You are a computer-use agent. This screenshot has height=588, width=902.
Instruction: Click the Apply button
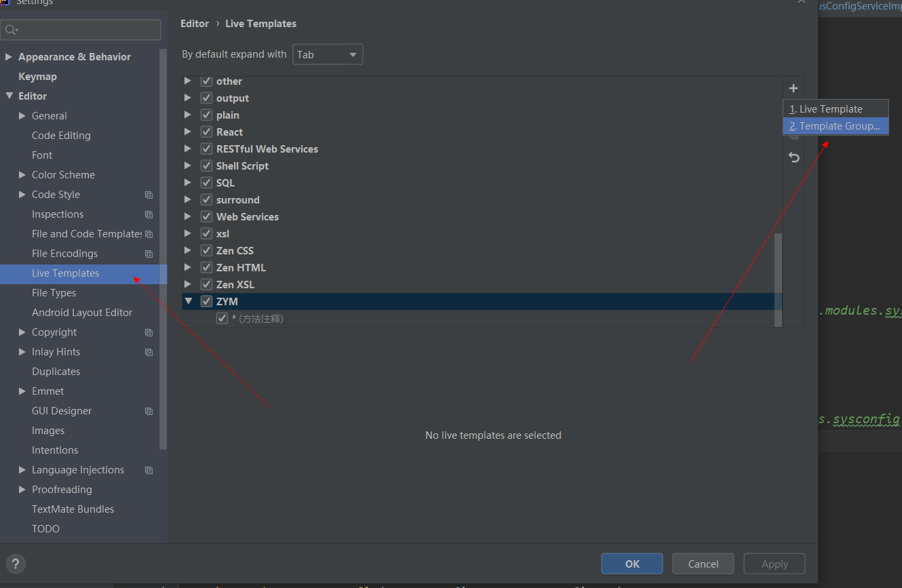pos(774,564)
